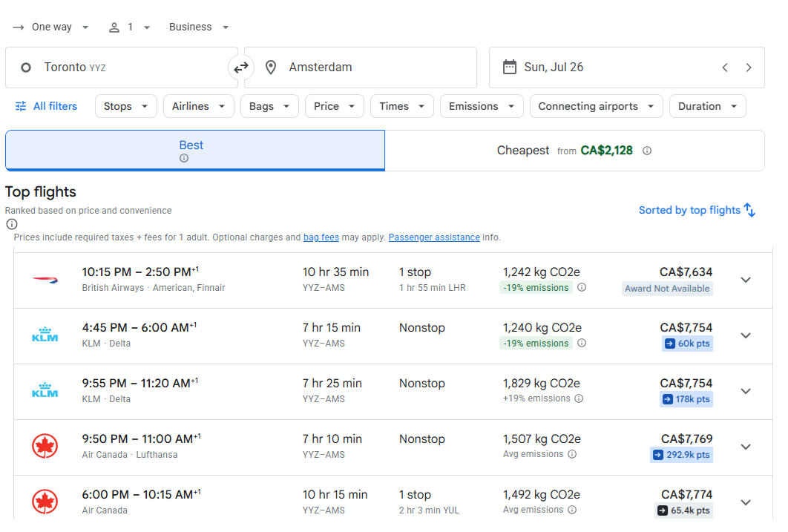Click the origin circle icon beside Toronto
The width and height of the screenshot is (788, 532).
[26, 68]
